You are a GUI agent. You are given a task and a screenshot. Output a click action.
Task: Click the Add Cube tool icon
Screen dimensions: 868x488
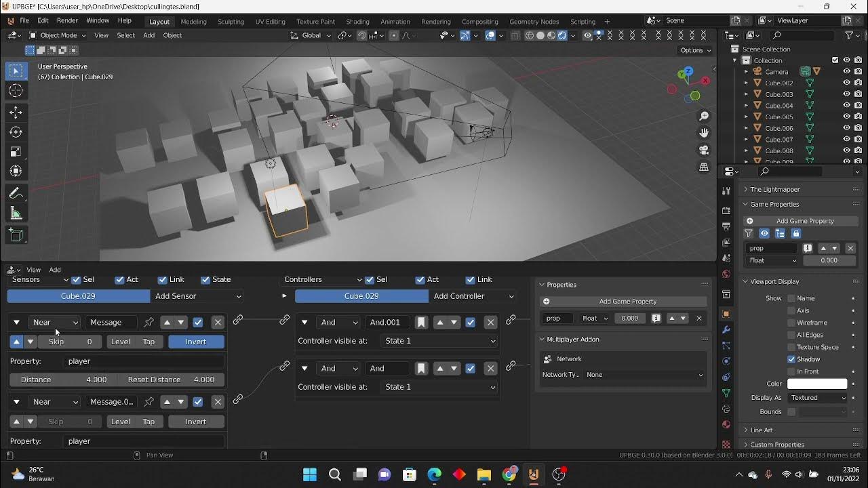(16, 235)
